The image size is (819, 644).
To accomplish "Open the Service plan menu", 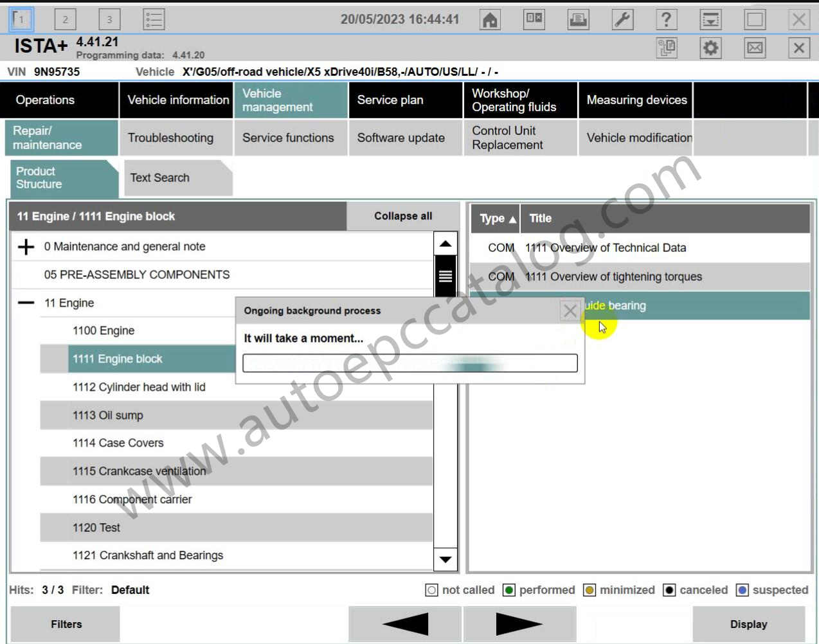I will pyautogui.click(x=406, y=100).
